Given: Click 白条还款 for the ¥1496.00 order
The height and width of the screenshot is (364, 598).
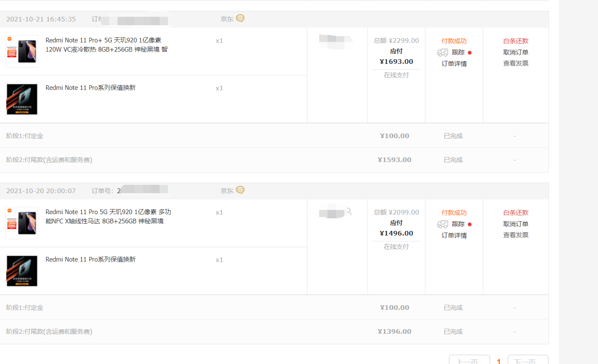Looking at the screenshot, I should 516,213.
